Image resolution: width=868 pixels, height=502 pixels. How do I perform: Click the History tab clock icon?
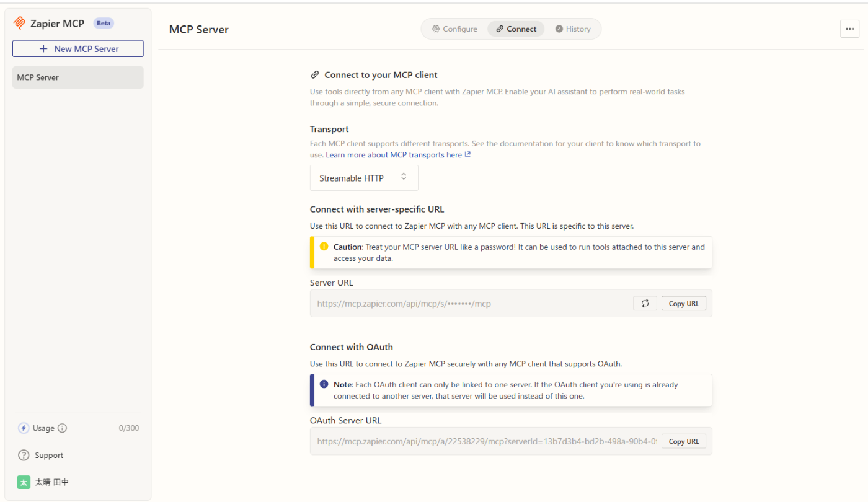point(559,29)
